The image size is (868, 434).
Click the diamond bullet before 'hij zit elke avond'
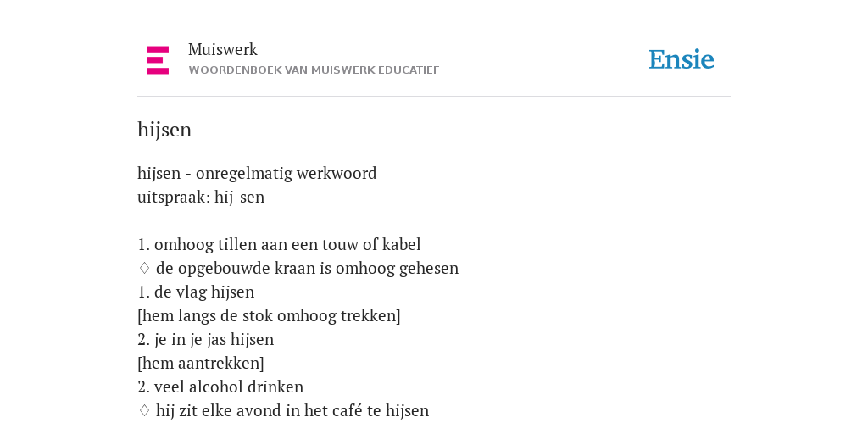144,411
